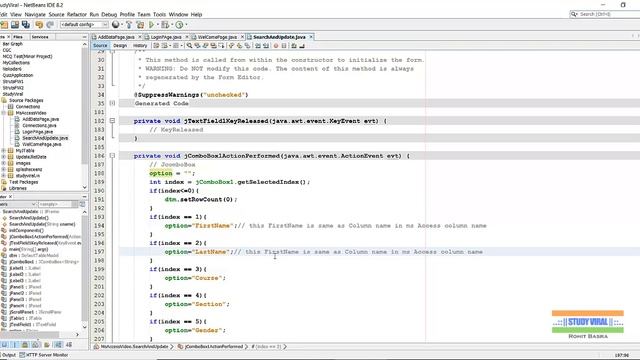
Task: Switch to the WelComePage.java tab
Action: point(218,37)
